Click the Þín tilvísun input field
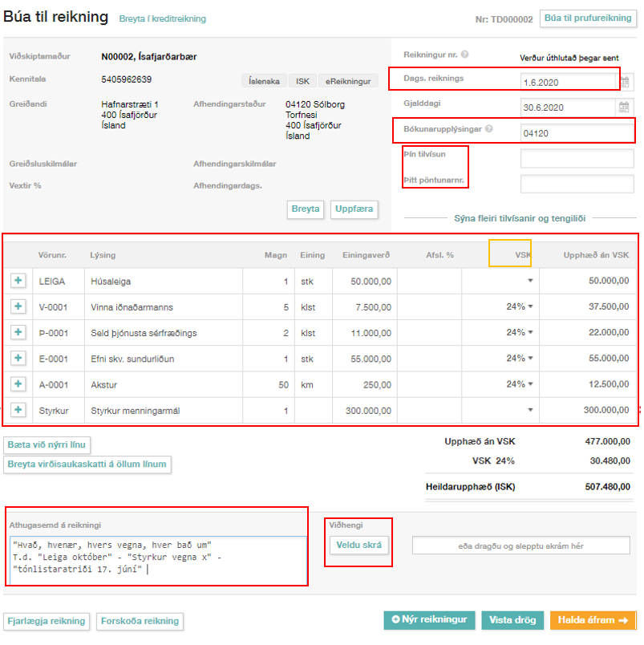The width and height of the screenshot is (644, 645). tap(577, 158)
